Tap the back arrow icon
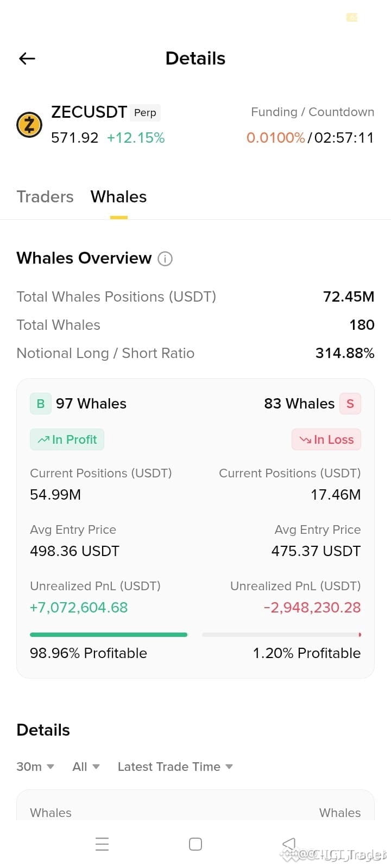 pos(27,59)
